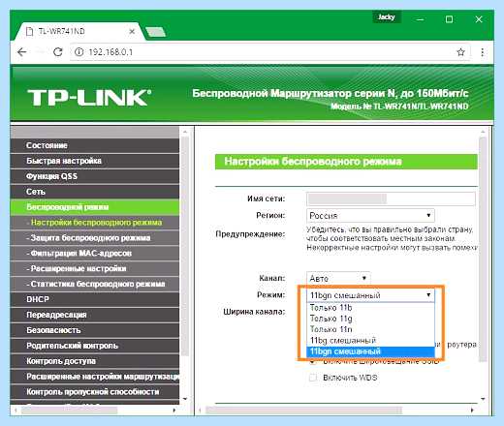Open the Регион dropdown showing Россия
This screenshot has width=504, height=426.
(x=370, y=215)
